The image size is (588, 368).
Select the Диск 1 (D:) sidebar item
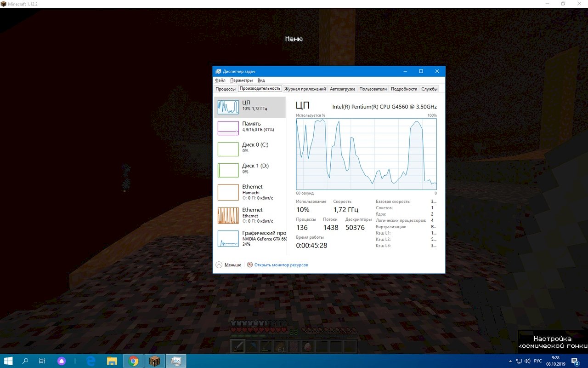[x=250, y=170]
